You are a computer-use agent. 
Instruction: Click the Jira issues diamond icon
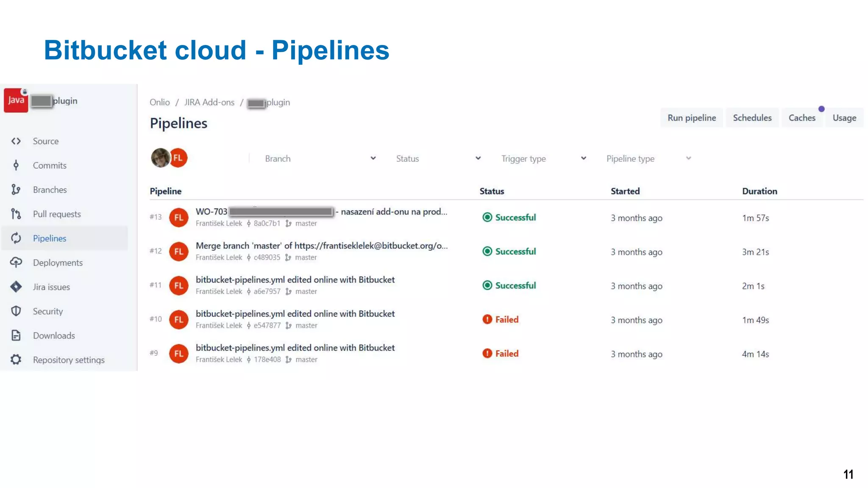point(16,287)
